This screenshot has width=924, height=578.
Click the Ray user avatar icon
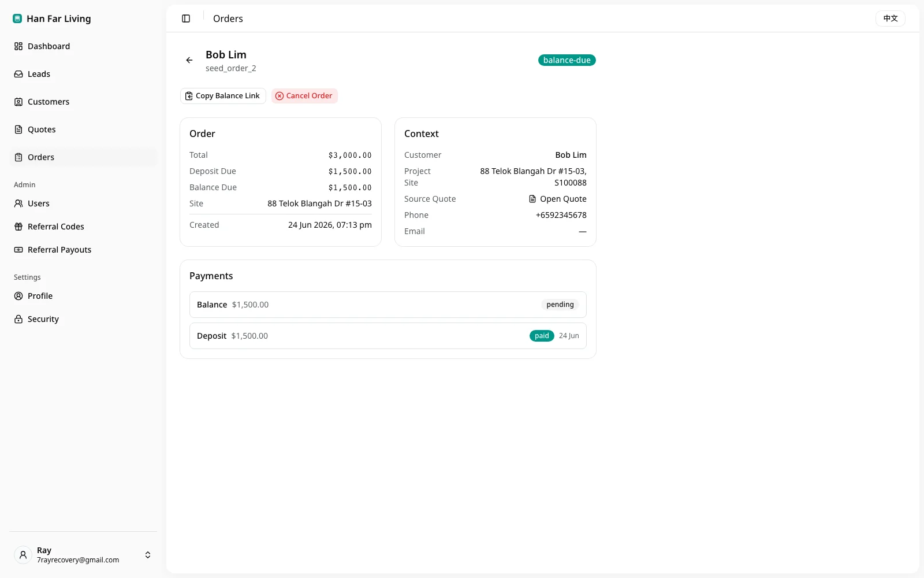coord(23,555)
